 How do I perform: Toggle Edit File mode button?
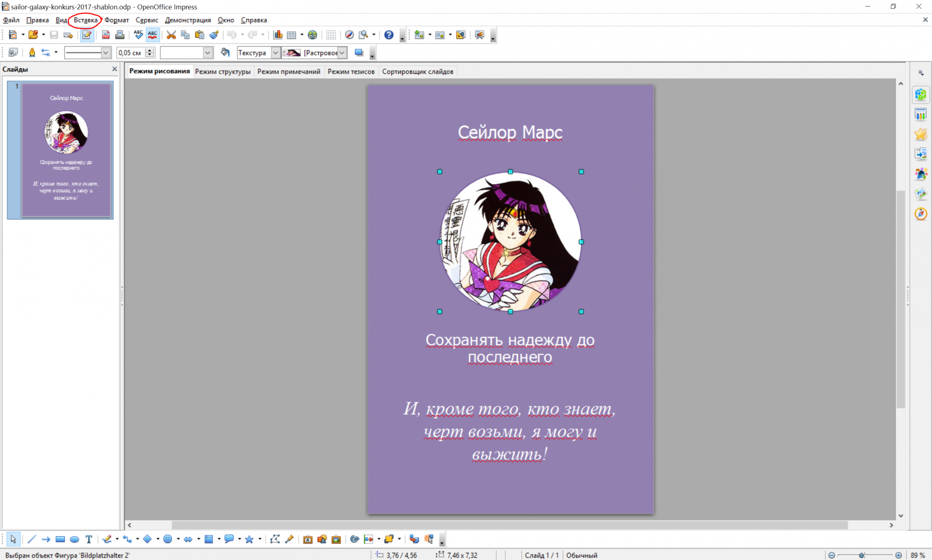point(87,35)
